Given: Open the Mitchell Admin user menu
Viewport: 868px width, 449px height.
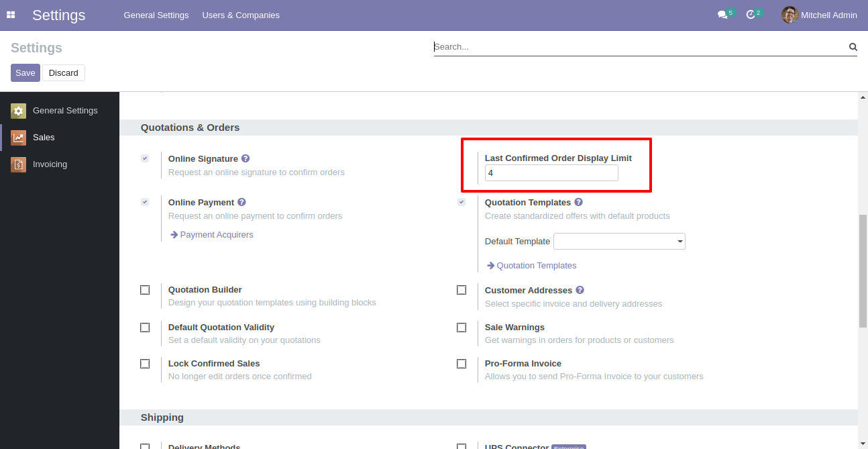Looking at the screenshot, I should (819, 15).
